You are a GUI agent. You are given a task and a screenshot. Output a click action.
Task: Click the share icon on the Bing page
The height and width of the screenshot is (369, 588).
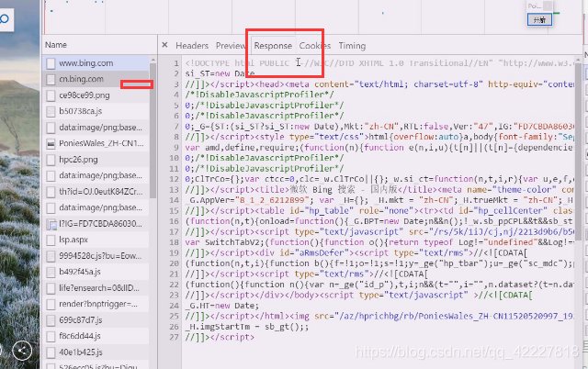[22, 351]
